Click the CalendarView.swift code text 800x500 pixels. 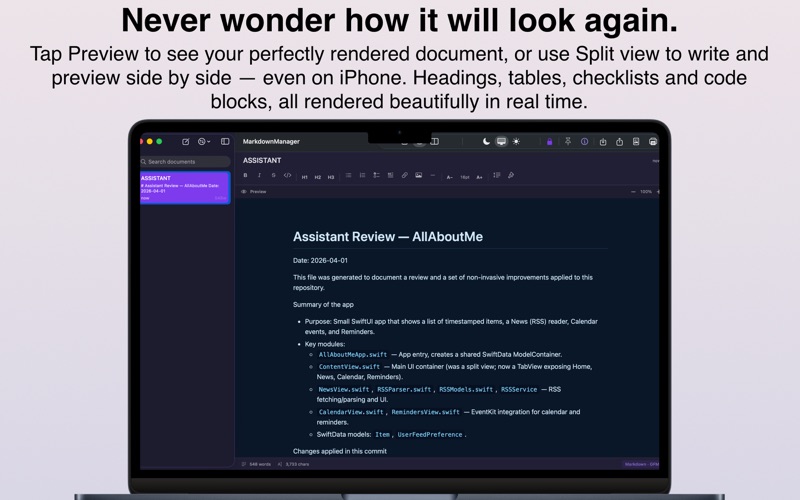tap(351, 412)
